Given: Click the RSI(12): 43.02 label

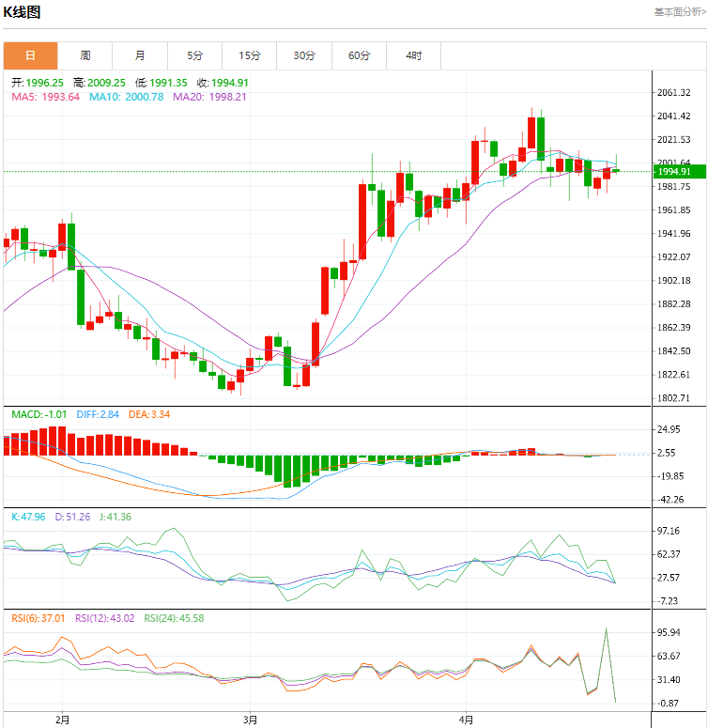Looking at the screenshot, I should 105,618.
